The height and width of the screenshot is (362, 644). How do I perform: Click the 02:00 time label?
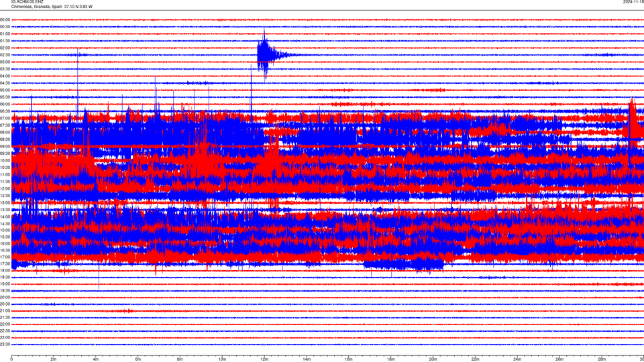[x=5, y=48]
